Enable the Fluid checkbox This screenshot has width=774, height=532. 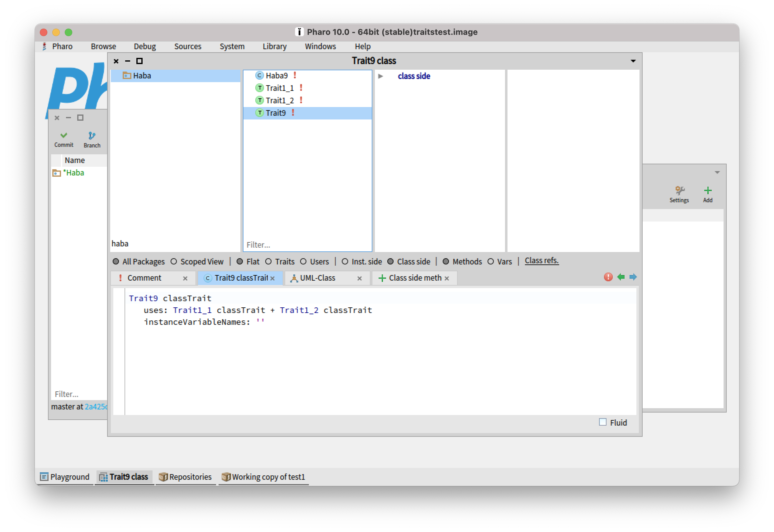point(602,422)
